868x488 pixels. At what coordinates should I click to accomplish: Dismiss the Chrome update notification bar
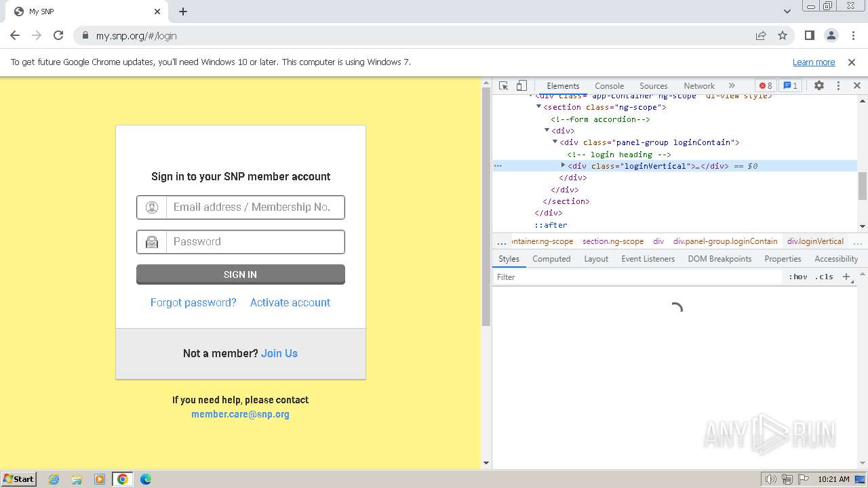(852, 62)
